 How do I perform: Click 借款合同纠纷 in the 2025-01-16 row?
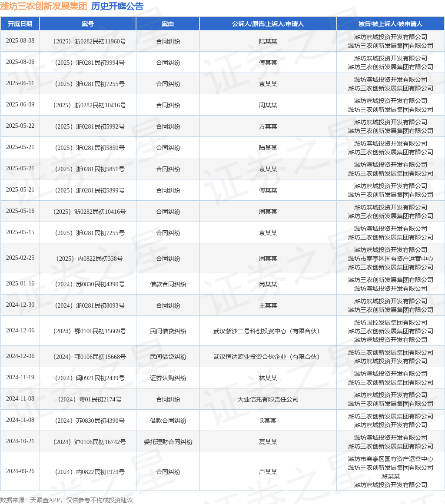point(168,284)
